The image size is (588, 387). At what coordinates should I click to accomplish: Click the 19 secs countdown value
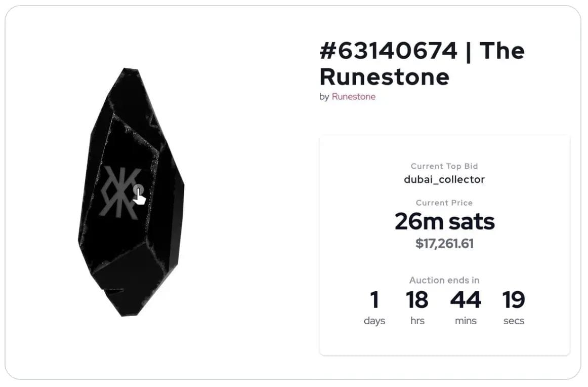pos(514,300)
